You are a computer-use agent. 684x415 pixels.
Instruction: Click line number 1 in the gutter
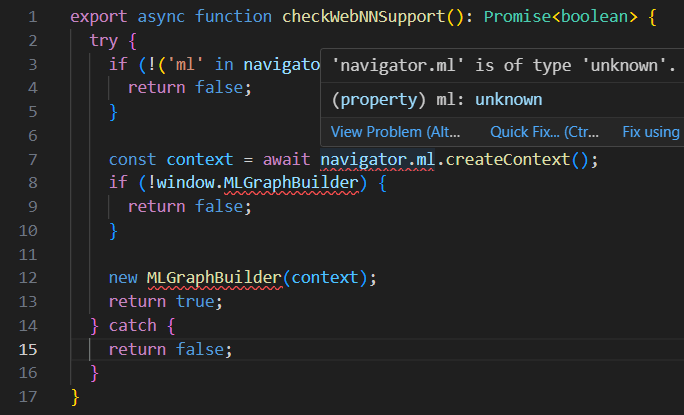coord(33,18)
